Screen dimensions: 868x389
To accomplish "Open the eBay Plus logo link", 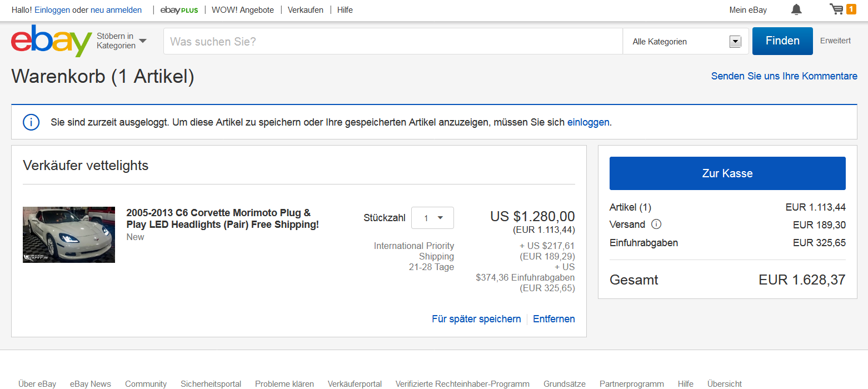I will pyautogui.click(x=179, y=10).
